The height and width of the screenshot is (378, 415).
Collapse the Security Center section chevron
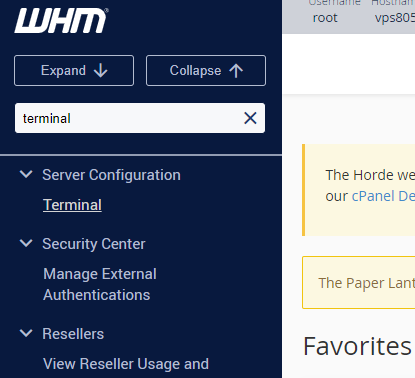click(x=26, y=243)
